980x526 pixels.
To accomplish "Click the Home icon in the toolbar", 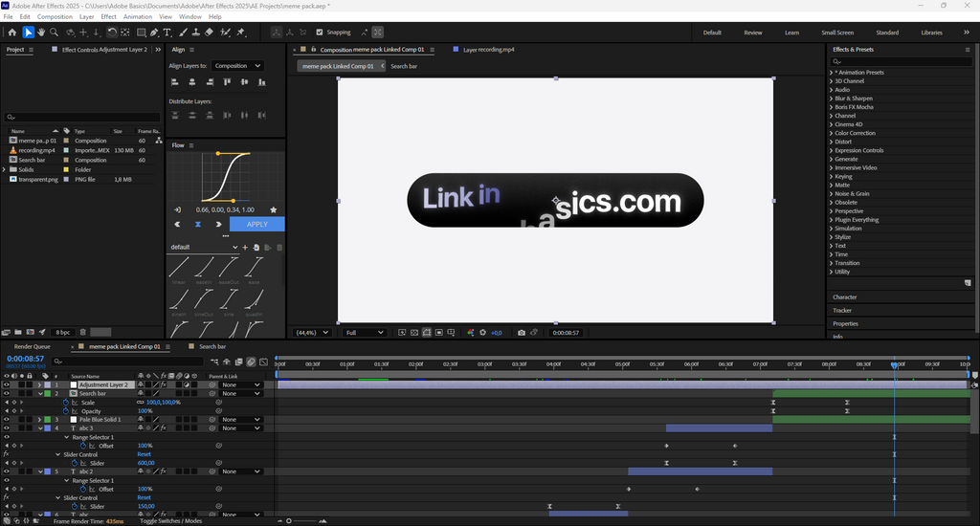I will (x=12, y=33).
